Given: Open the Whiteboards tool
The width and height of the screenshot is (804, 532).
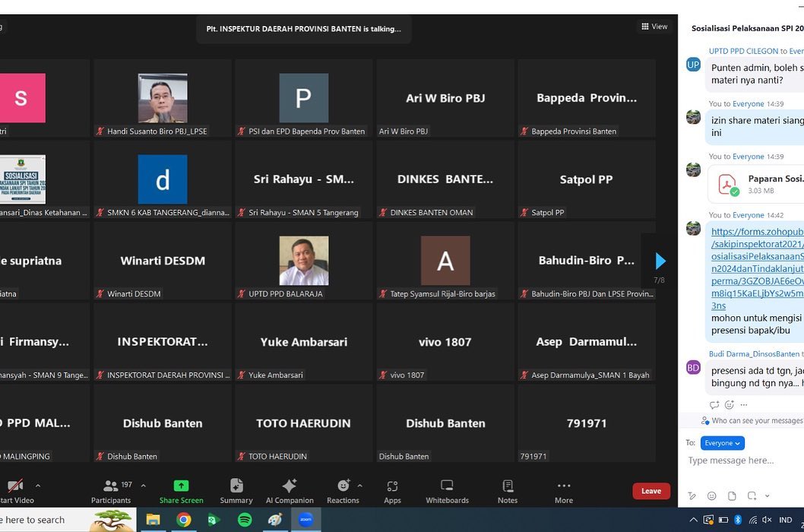Looking at the screenshot, I should 447,491.
